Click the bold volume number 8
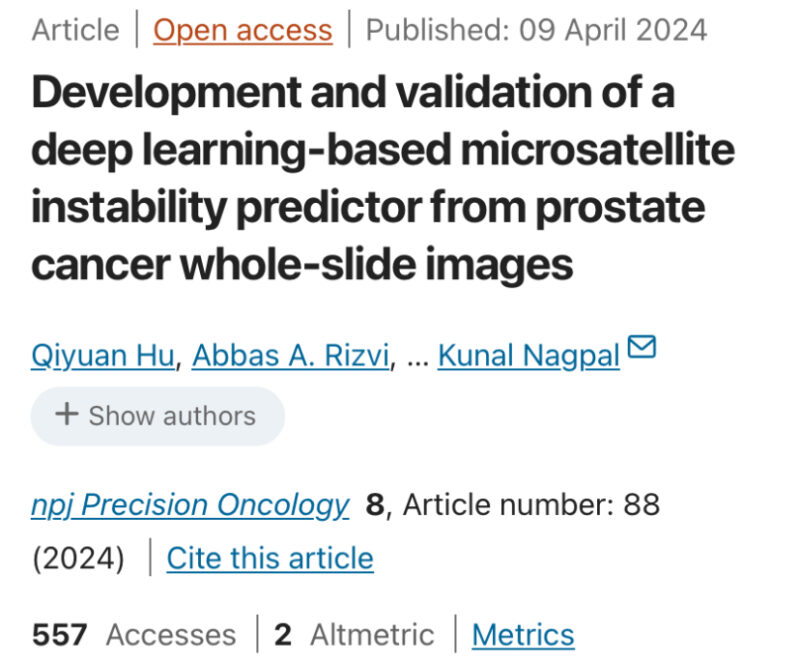The width and height of the screenshot is (800, 661). point(375,505)
